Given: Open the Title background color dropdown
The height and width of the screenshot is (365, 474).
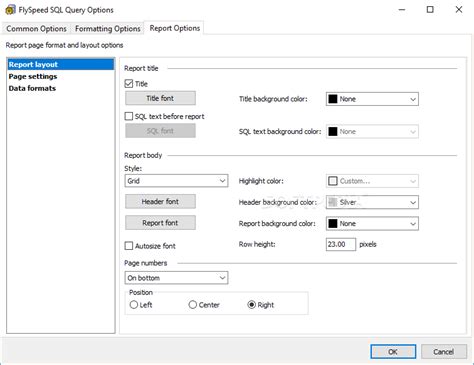Looking at the screenshot, I should (x=372, y=99).
